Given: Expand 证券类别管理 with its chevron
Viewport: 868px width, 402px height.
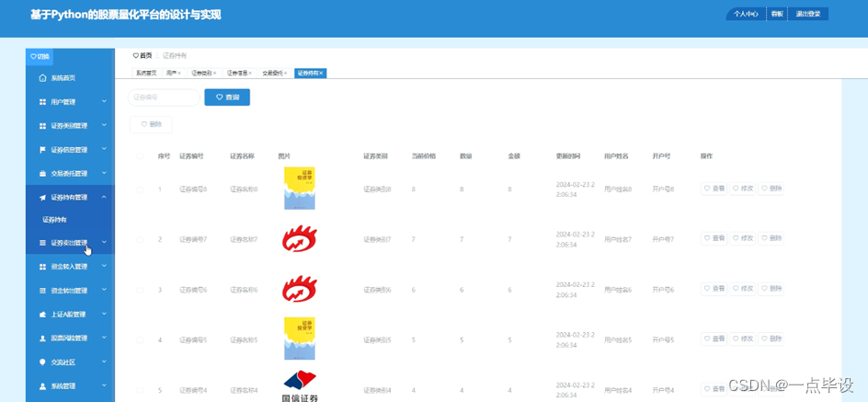Looking at the screenshot, I should [x=104, y=125].
